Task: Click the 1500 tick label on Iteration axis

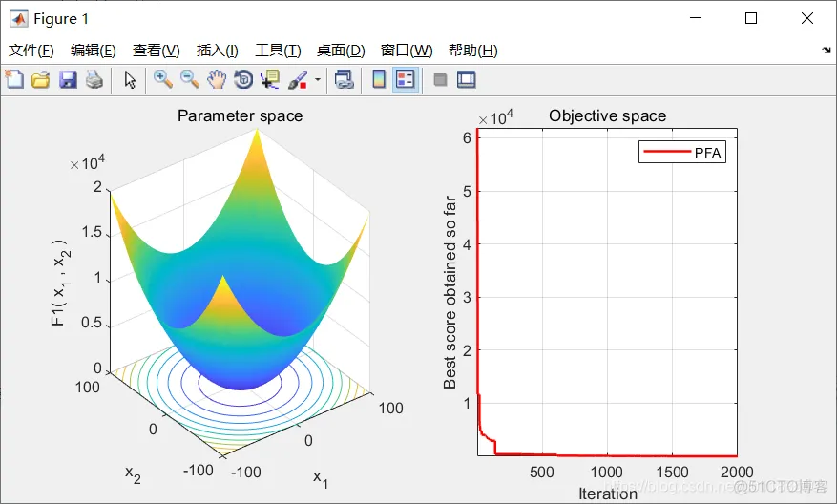Action: tap(672, 472)
